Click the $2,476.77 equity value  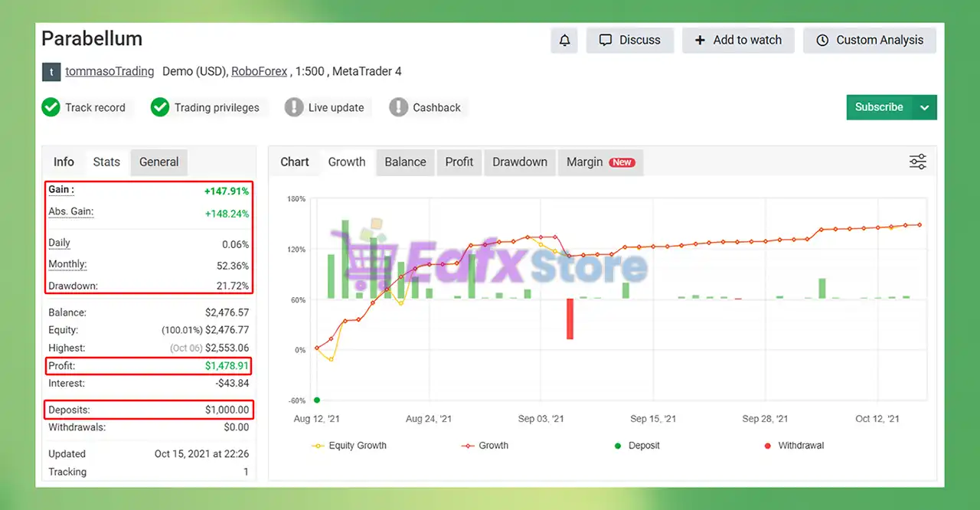pyautogui.click(x=227, y=330)
